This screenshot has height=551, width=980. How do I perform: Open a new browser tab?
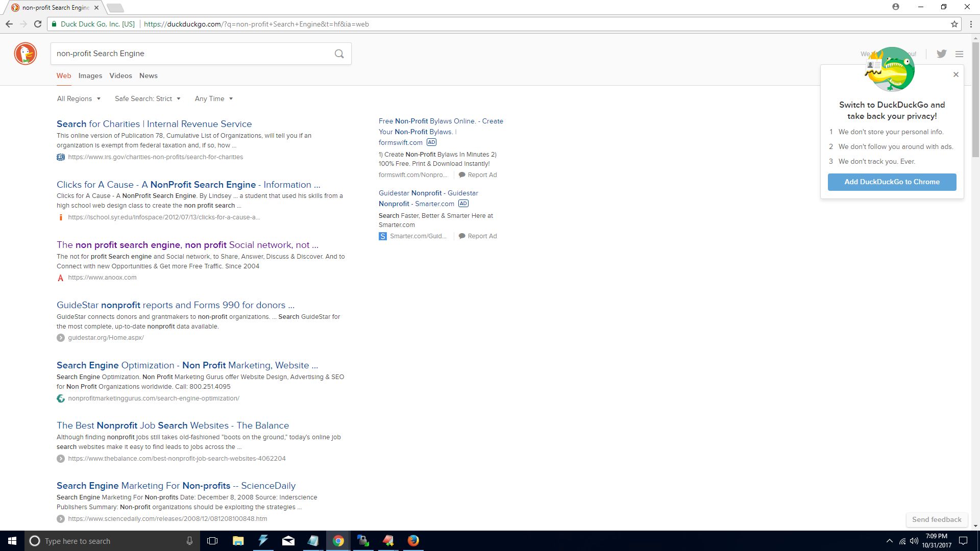[x=115, y=8]
